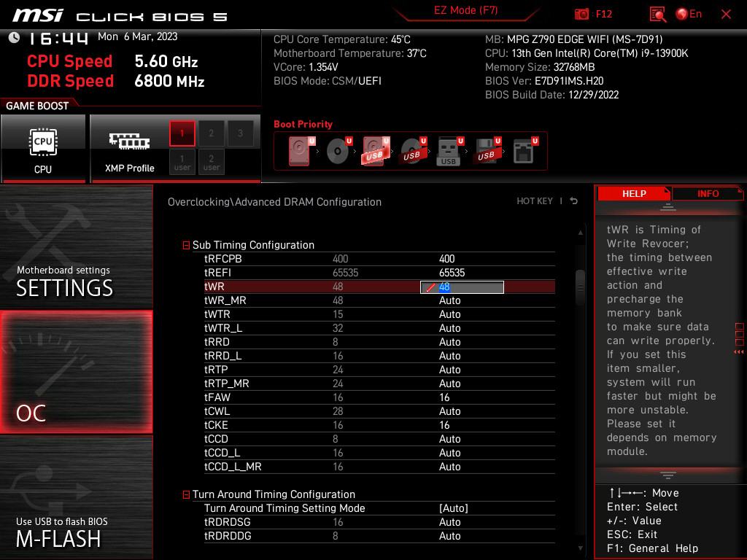Select the tRTP row
Screen dimensions: 747x560
[379, 370]
